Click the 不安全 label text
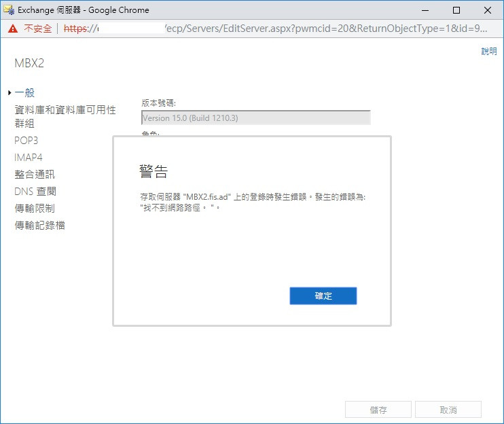504x424 pixels. tap(38, 29)
